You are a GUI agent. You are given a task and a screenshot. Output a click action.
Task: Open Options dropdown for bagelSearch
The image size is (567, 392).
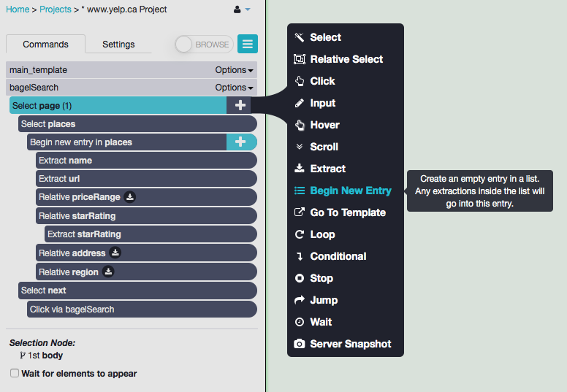(234, 88)
